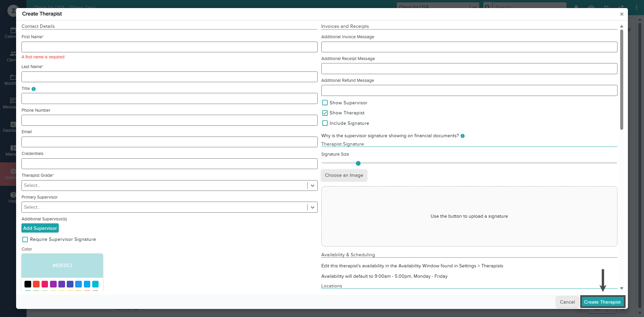Click info icon next to supervisor signature question
Image resolution: width=644 pixels, height=317 pixels.
click(463, 136)
